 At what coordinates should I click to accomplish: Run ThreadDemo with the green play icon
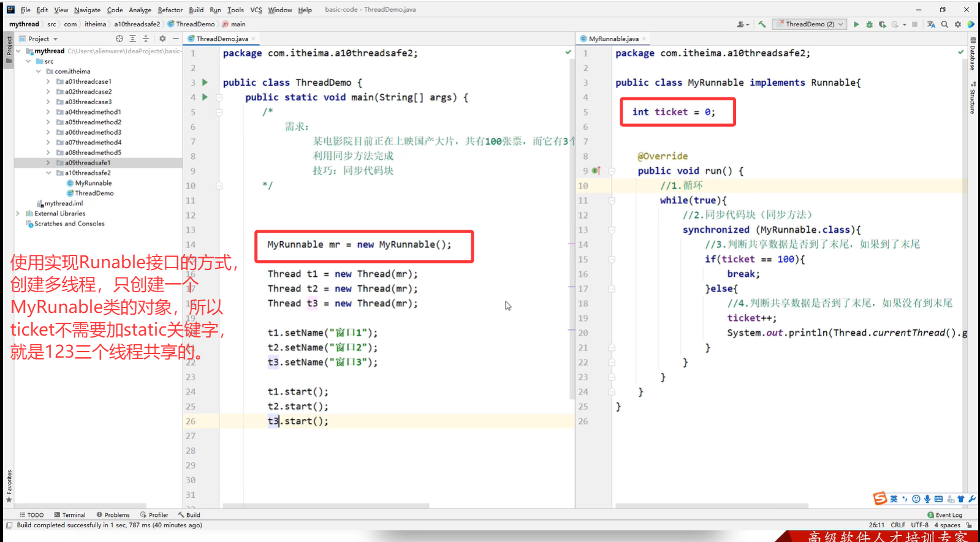(x=856, y=24)
